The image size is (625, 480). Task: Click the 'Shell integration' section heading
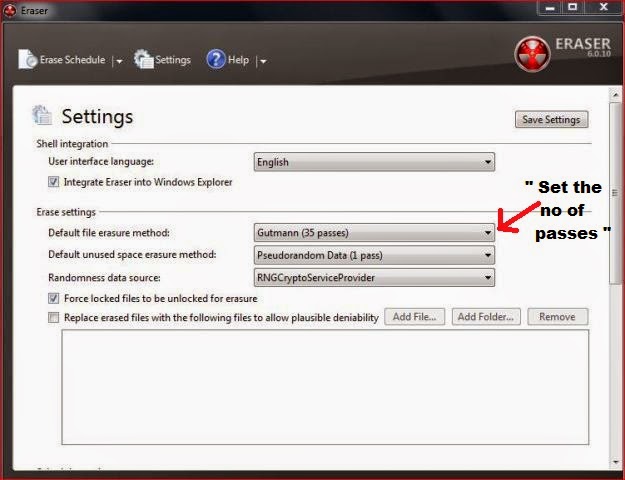point(72,144)
